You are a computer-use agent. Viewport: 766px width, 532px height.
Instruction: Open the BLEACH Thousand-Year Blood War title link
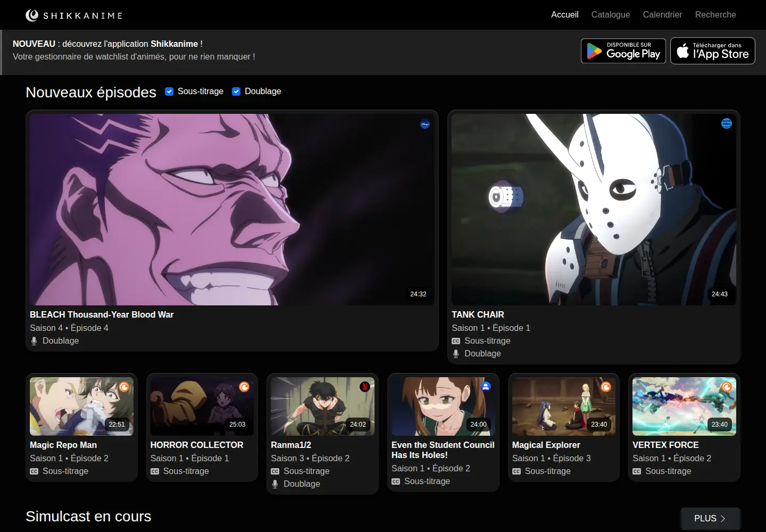point(102,315)
